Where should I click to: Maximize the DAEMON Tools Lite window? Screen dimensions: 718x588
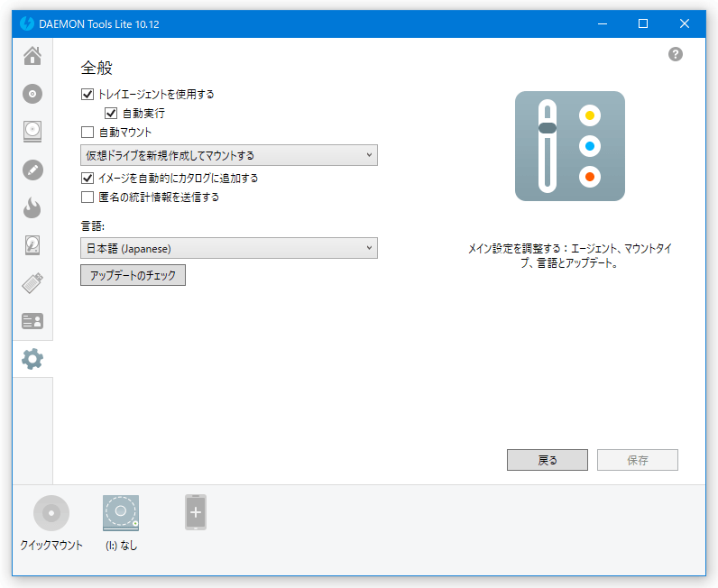tap(643, 23)
